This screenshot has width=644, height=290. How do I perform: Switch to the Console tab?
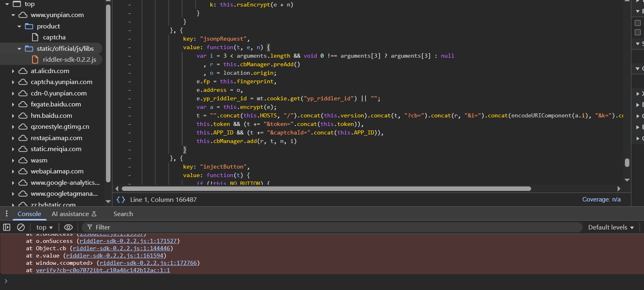point(29,214)
